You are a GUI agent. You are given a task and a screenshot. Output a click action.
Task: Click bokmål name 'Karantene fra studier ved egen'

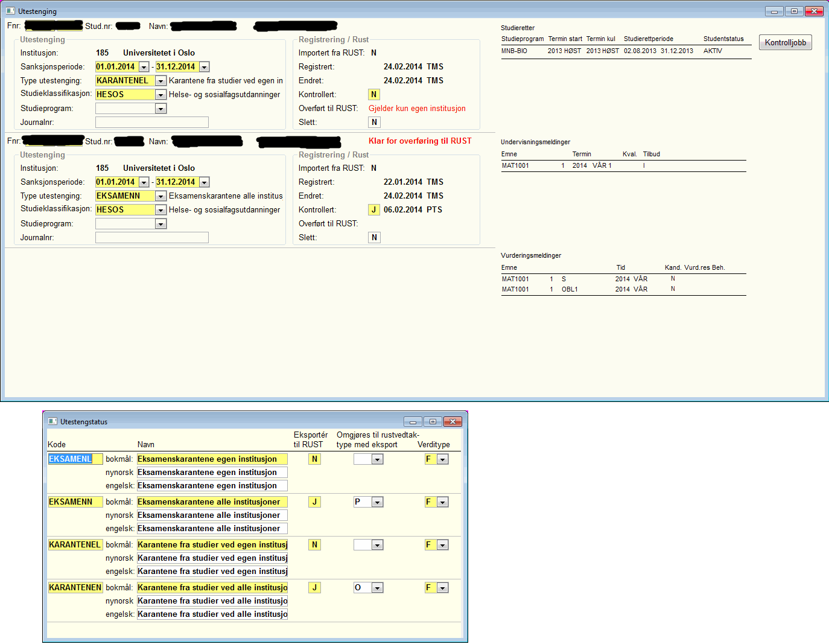pyautogui.click(x=212, y=545)
